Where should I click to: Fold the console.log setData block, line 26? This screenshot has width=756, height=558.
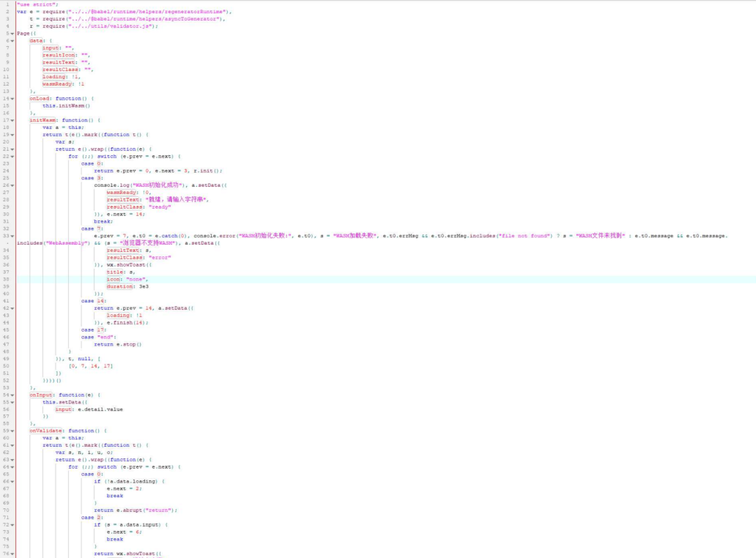12,185
